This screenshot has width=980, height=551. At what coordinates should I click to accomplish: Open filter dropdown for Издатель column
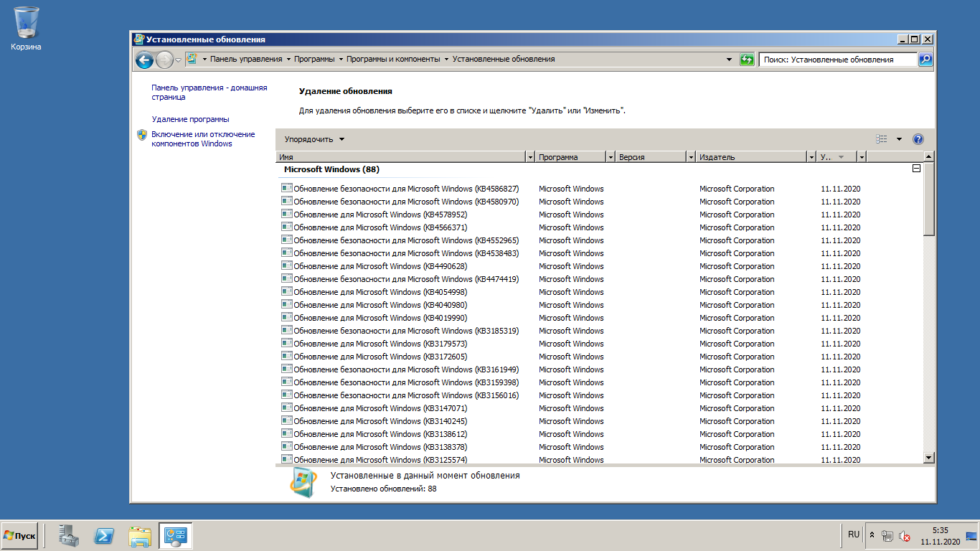click(811, 157)
